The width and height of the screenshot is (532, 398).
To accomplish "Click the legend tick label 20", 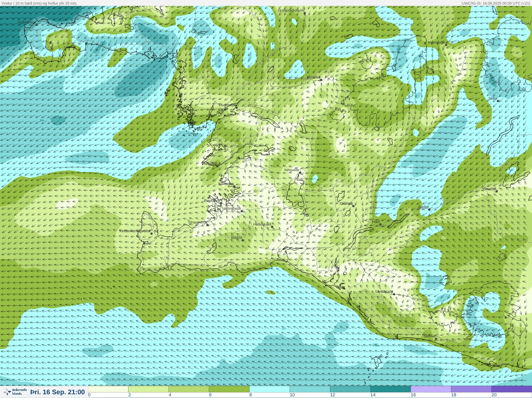I will [494, 395].
